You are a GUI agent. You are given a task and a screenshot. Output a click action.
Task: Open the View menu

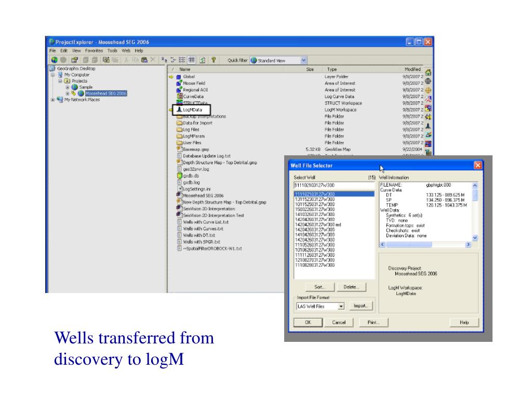point(76,50)
